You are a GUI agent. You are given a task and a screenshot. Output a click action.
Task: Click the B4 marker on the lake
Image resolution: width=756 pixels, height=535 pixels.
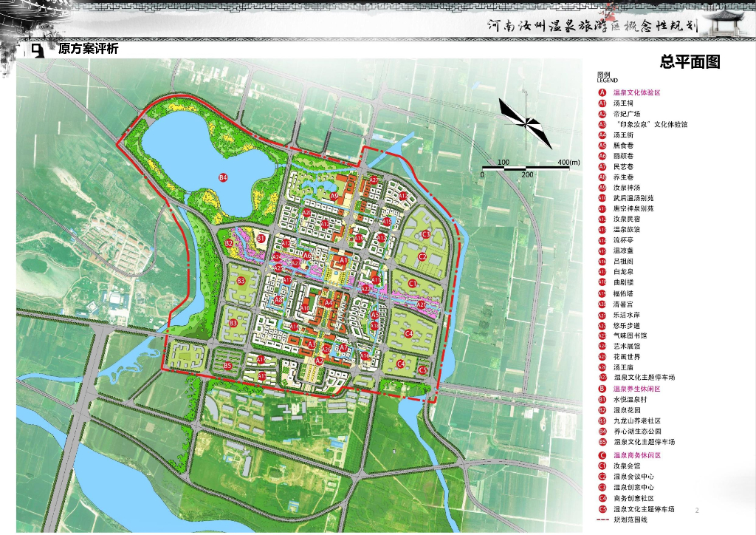(x=223, y=178)
